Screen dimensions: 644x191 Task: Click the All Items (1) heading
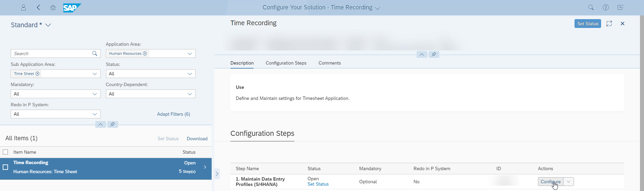21,138
